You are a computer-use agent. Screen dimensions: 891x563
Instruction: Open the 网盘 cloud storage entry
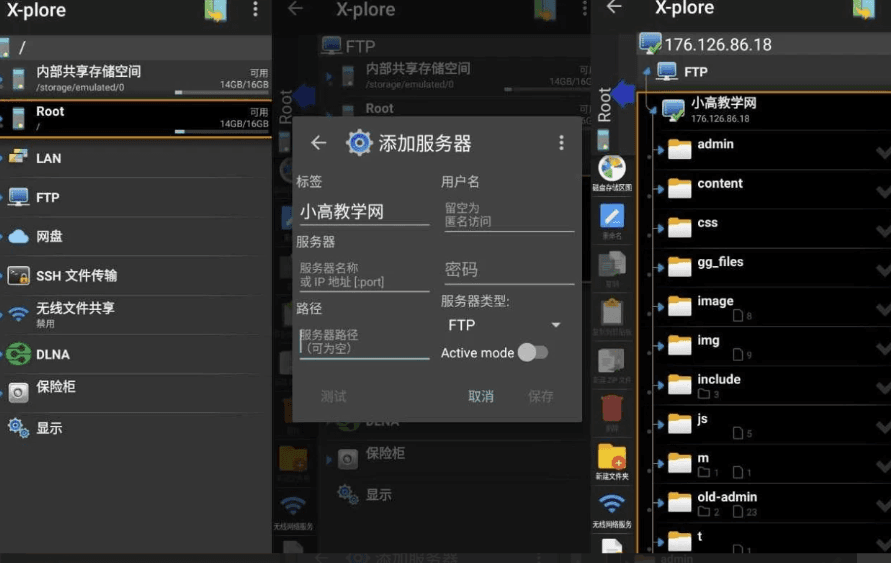[136, 236]
